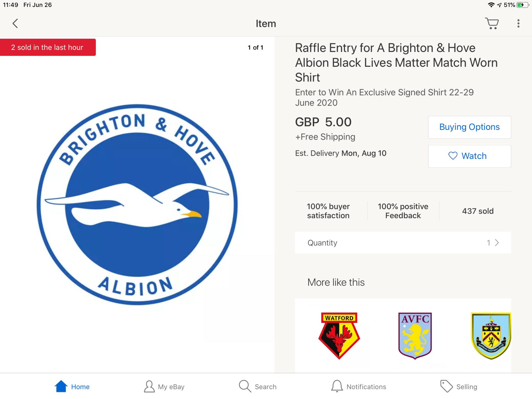Viewport: 532px width, 399px height.
Task: Tap the battery status icon
Action: (523, 5)
